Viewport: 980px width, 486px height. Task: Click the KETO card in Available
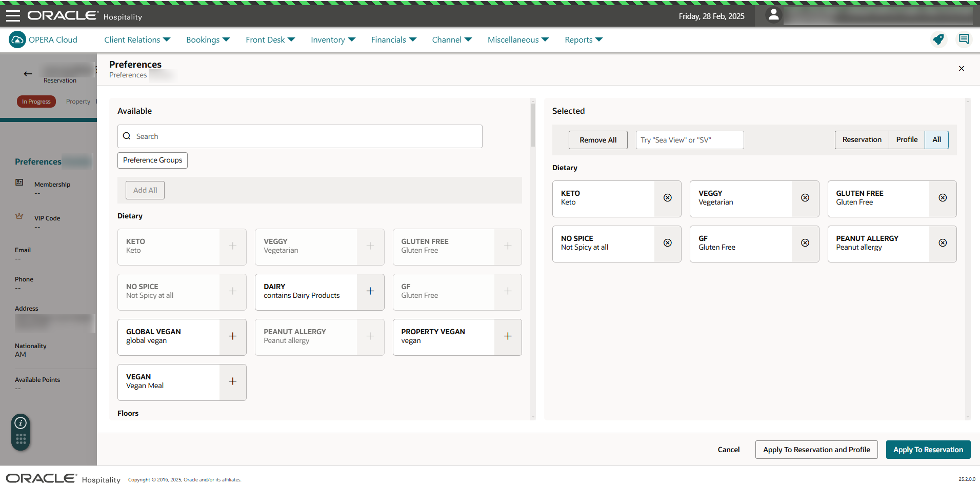[x=182, y=247]
